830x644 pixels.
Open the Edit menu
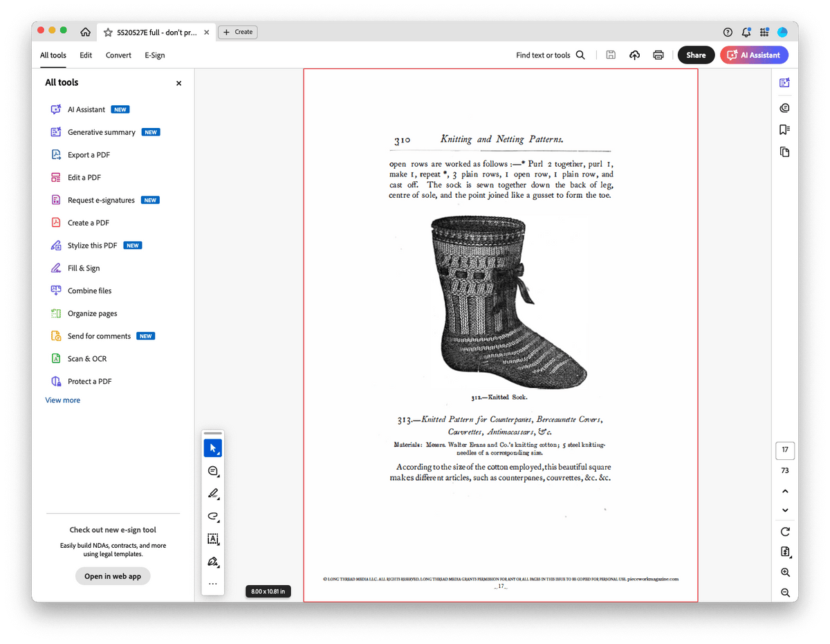click(x=86, y=55)
